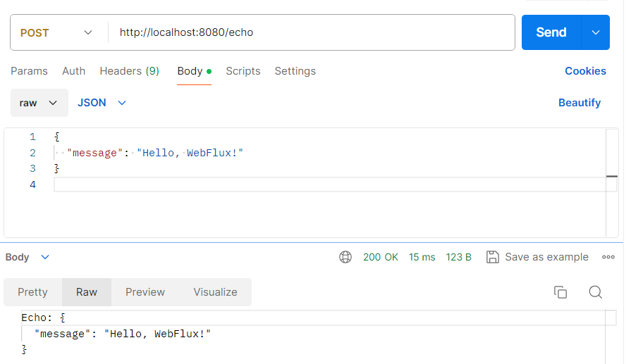Image resolution: width=631 pixels, height=364 pixels.
Task: Open the Cookies link
Action: (585, 71)
